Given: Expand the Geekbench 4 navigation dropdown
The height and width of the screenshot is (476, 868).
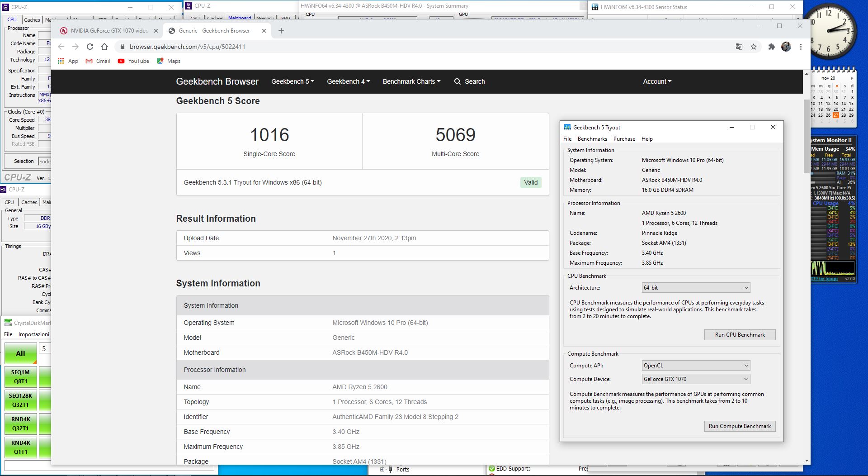Looking at the screenshot, I should [348, 81].
